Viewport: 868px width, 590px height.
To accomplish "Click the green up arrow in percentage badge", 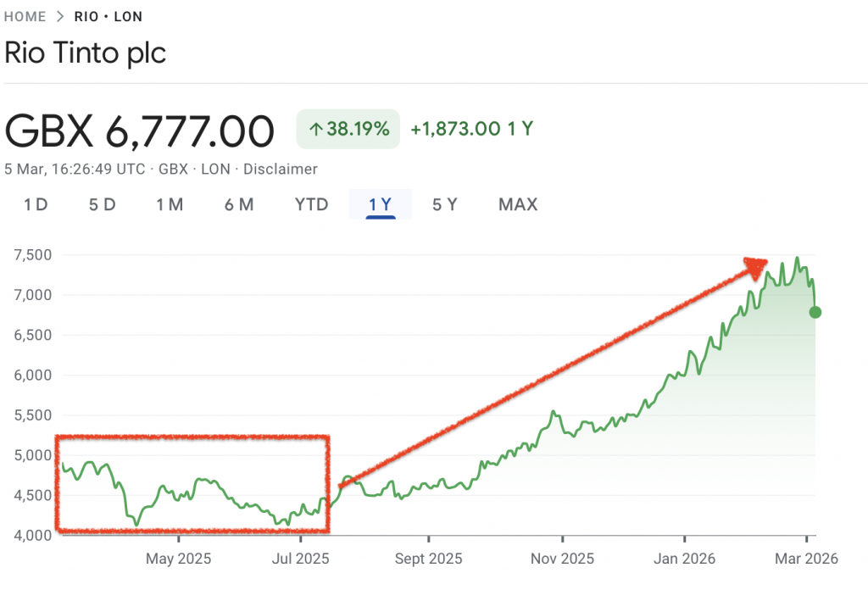I will [x=316, y=130].
